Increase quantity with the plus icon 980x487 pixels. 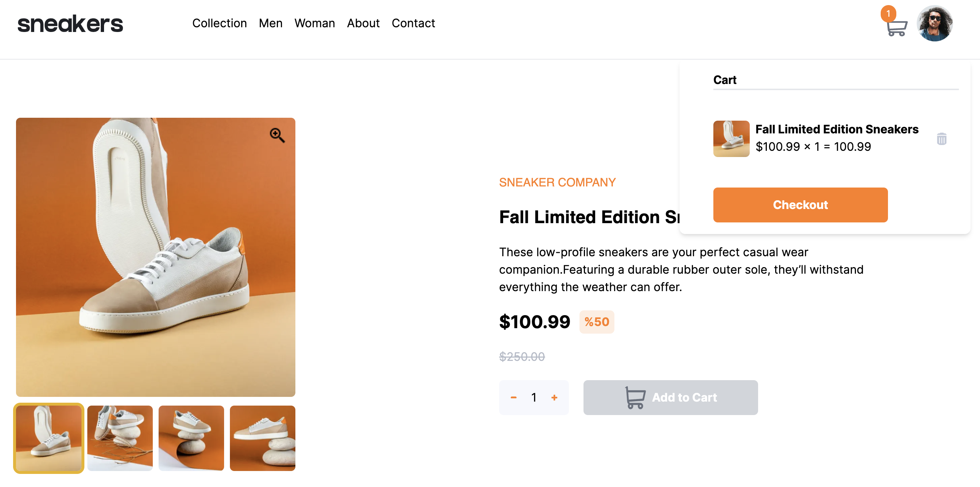(554, 397)
